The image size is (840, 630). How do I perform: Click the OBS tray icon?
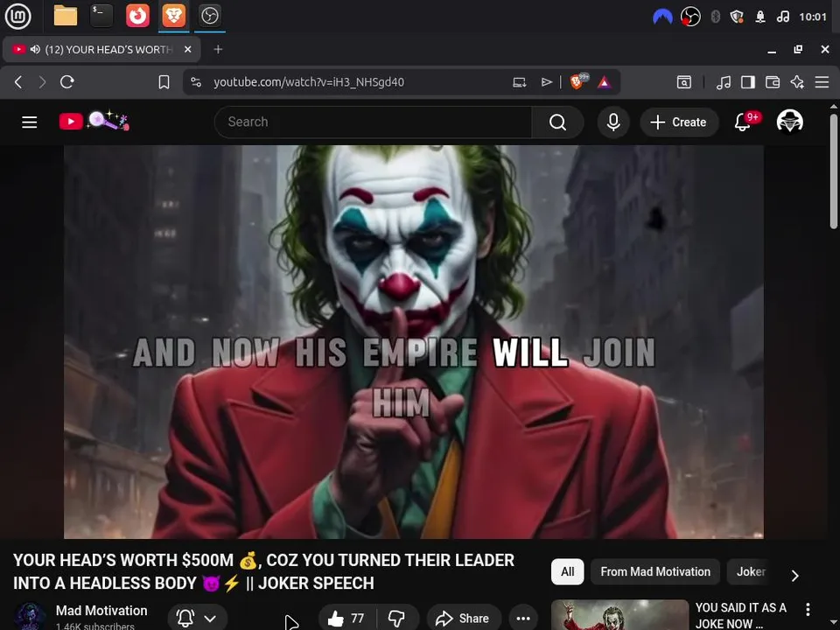(690, 17)
